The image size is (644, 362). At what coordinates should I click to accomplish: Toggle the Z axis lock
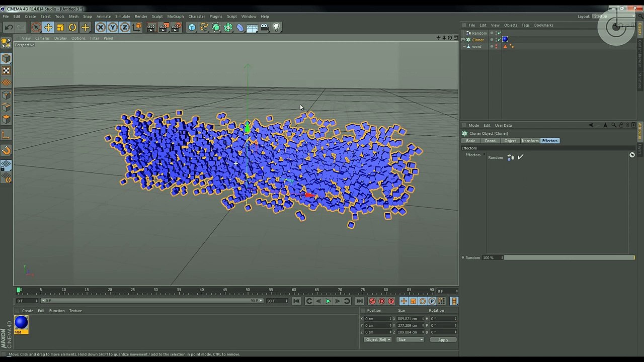[125, 28]
